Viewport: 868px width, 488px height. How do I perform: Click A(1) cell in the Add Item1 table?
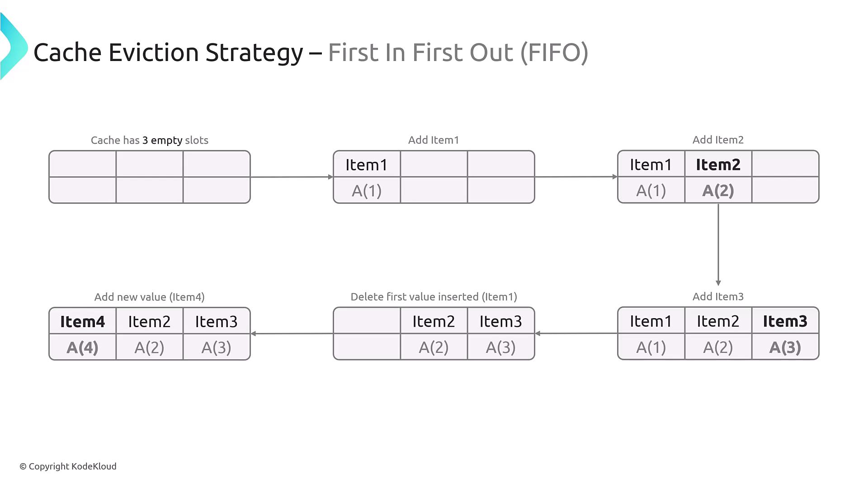(367, 191)
